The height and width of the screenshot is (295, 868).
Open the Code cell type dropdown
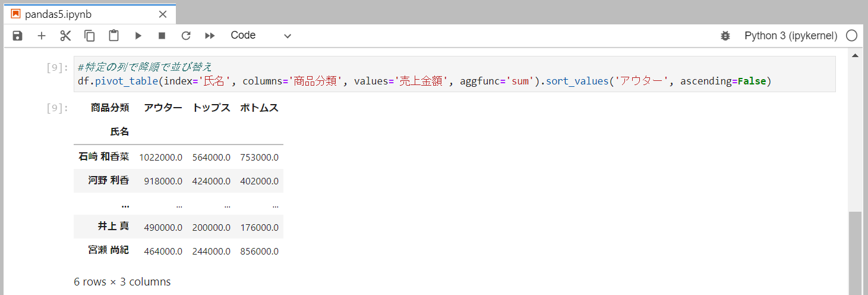pos(261,36)
